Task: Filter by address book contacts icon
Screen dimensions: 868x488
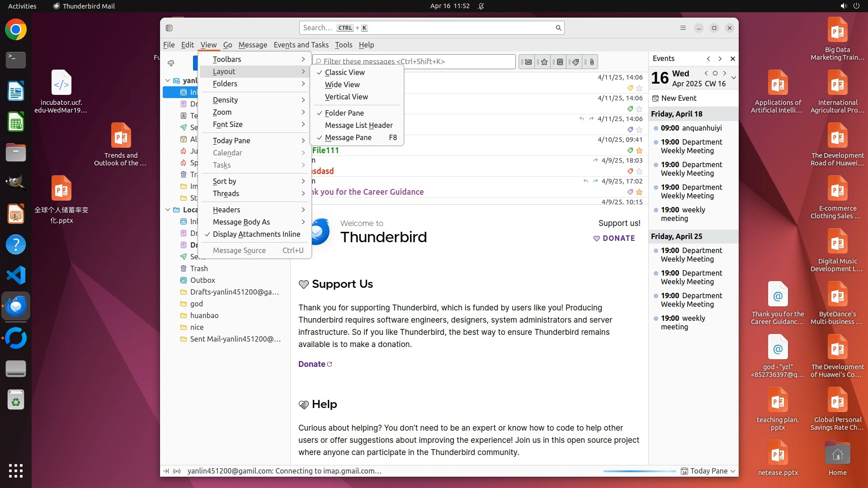Action: coord(560,62)
